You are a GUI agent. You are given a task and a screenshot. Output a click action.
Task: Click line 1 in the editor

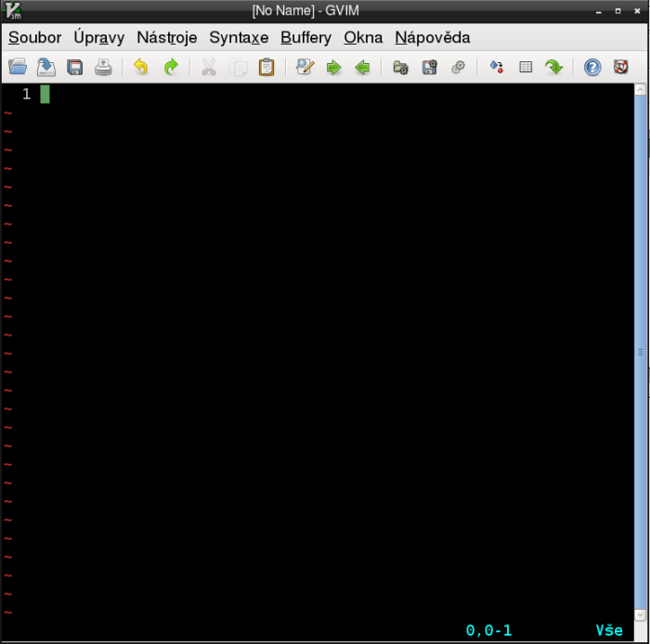pyautogui.click(x=186, y=94)
